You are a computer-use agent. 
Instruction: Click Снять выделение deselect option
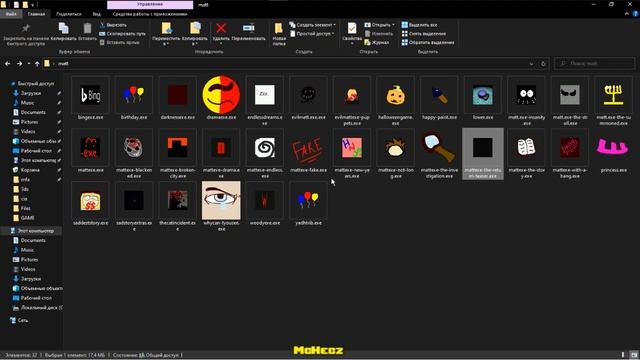click(424, 33)
